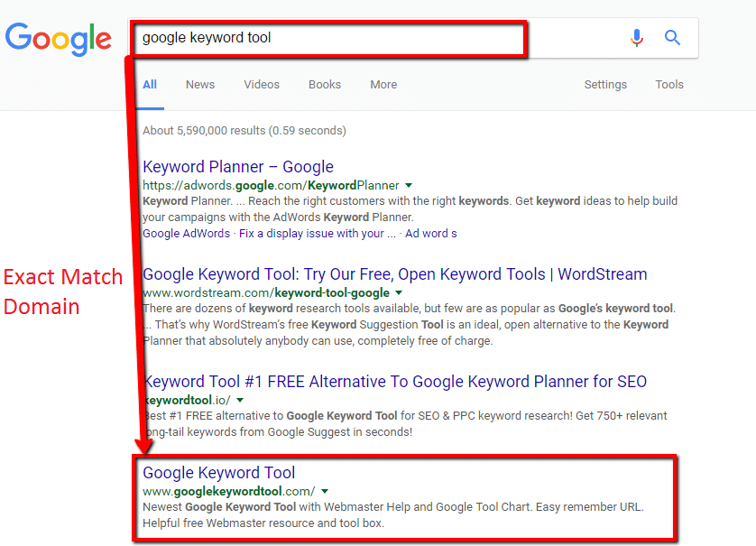The image size is (756, 546).
Task: Click the Google AdWords sitelink
Action: click(x=186, y=233)
